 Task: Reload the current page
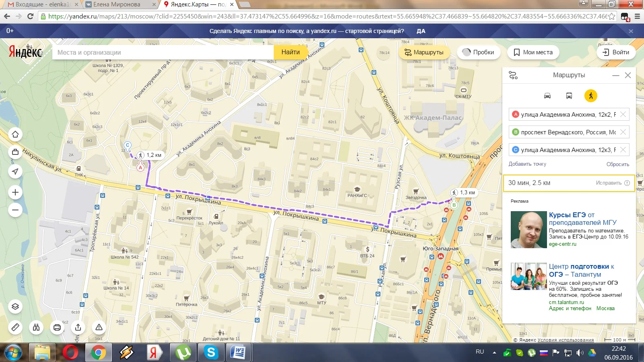pyautogui.click(x=30, y=16)
